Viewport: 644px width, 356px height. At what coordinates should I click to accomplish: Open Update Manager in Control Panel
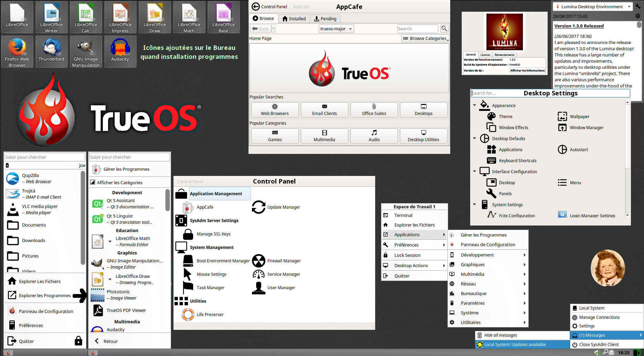[x=276, y=207]
